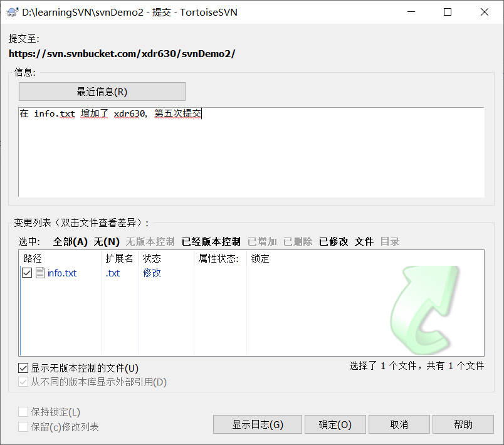Toggle the 保持锁定(L) checkbox
The height and width of the screenshot is (445, 504).
click(23, 412)
